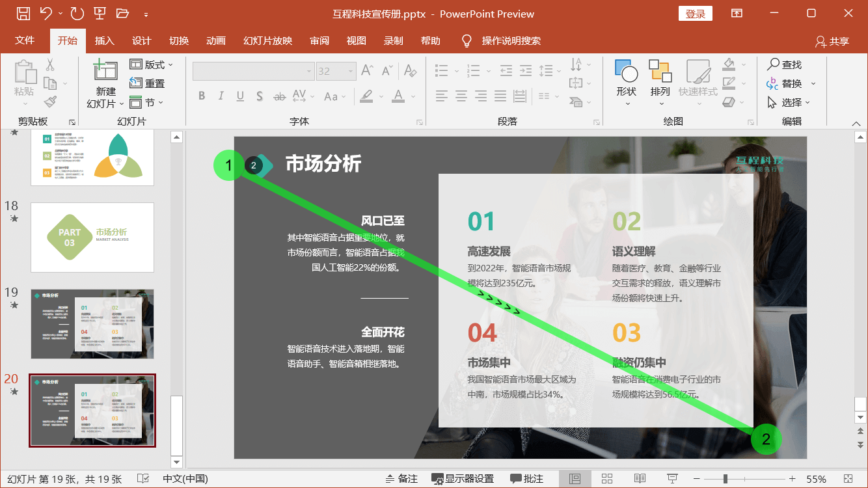Open 选择 select dropdown
Image resolution: width=868 pixels, height=488 pixels.
pos(790,103)
